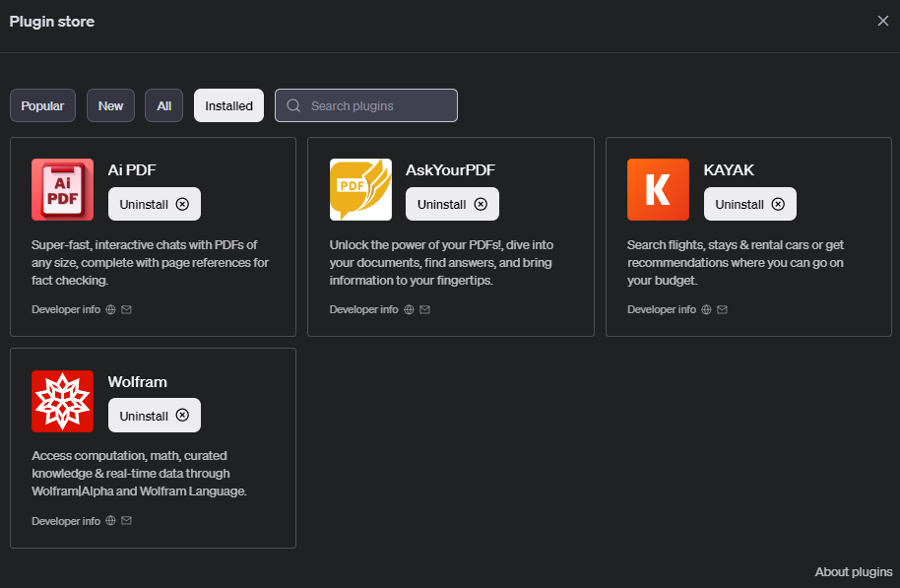The width and height of the screenshot is (900, 588).
Task: Click the Wolfram description text
Action: (139, 474)
